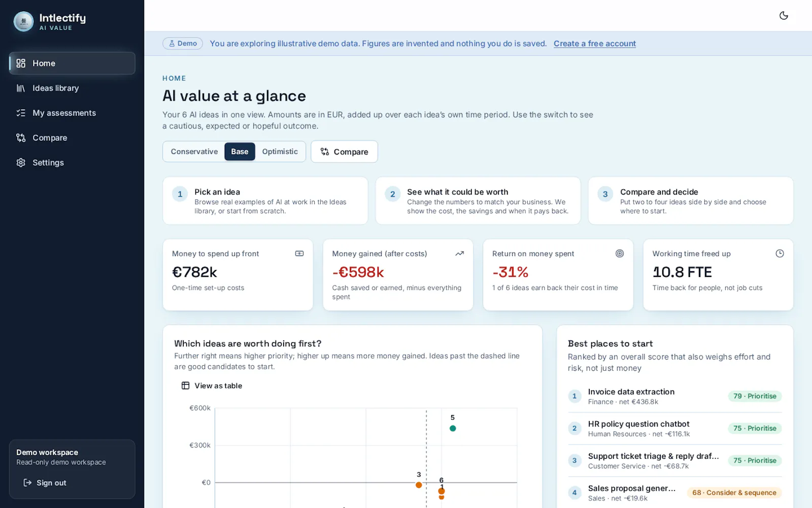812x508 pixels.
Task: Sign out of the demo workspace
Action: tap(45, 483)
